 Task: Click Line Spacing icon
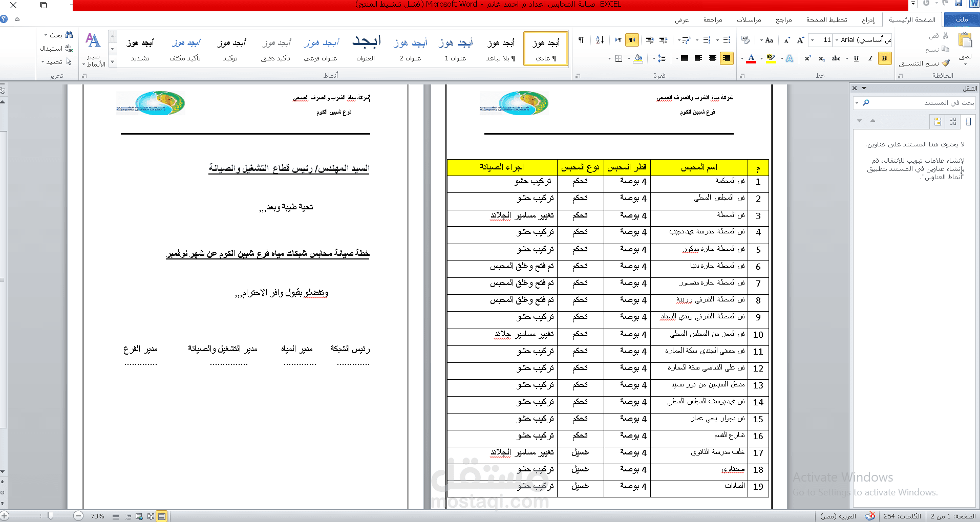pyautogui.click(x=662, y=58)
